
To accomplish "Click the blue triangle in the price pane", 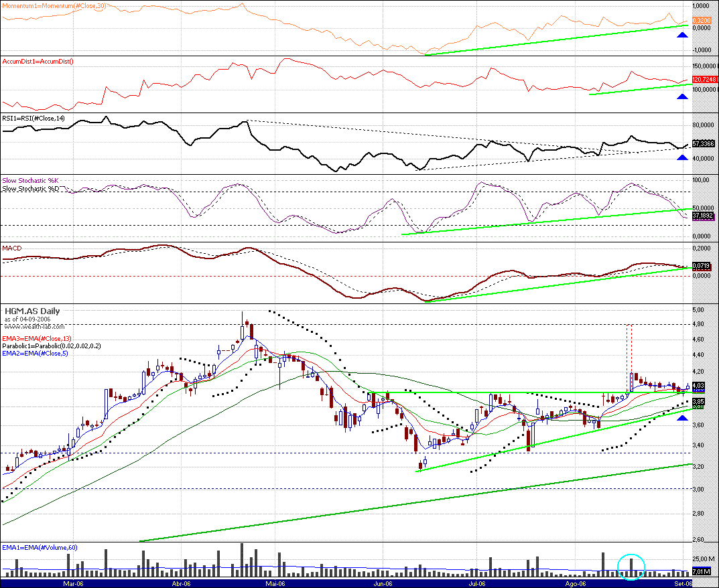I will tap(683, 418).
